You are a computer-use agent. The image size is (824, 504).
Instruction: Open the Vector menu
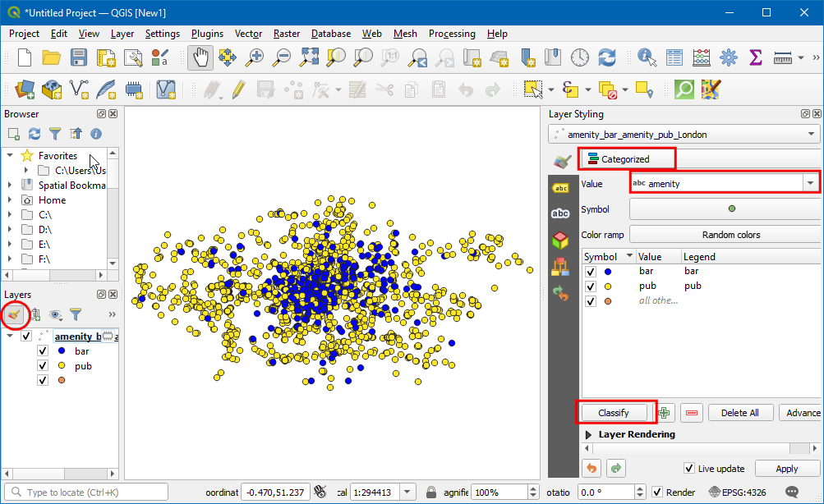248,34
